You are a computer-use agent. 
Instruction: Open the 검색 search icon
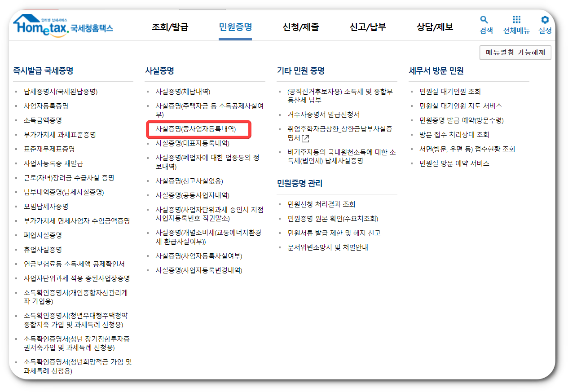point(484,25)
